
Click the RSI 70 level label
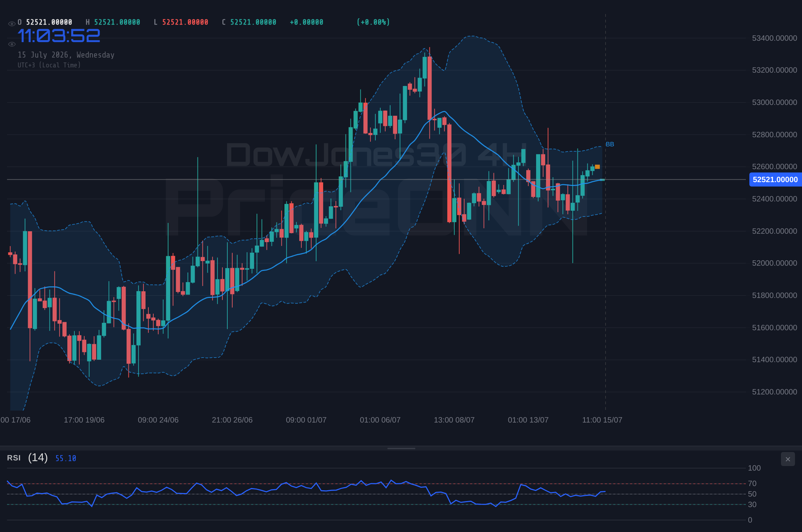[x=752, y=484]
